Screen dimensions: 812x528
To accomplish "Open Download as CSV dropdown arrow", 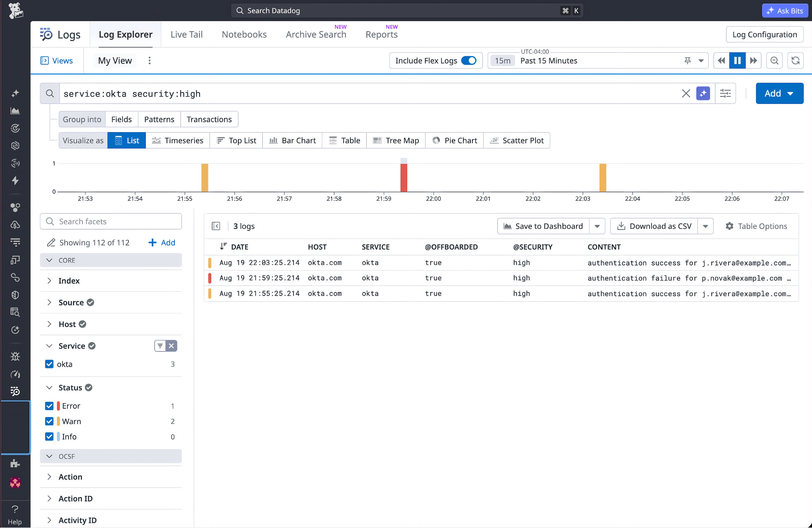I will click(x=706, y=226).
